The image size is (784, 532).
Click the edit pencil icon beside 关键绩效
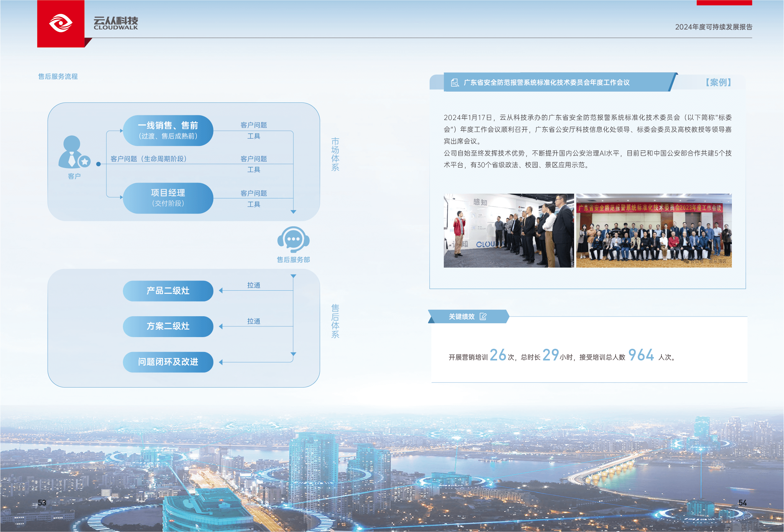483,317
